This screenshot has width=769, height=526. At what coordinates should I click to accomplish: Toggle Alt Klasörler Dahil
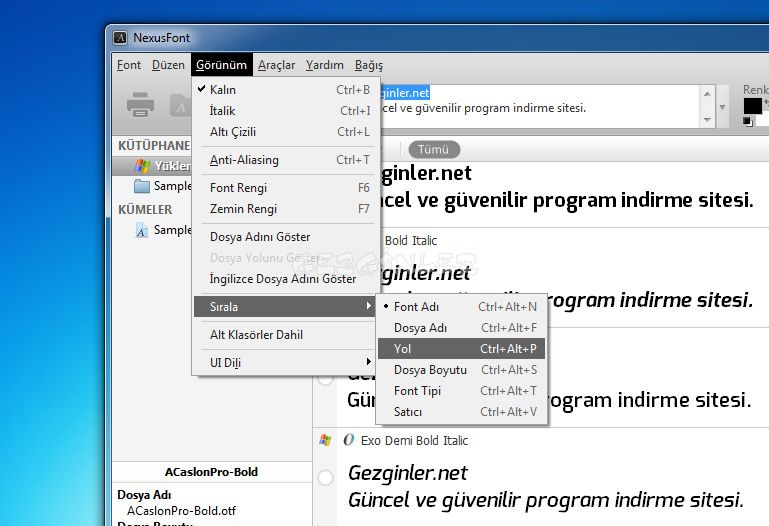click(286, 335)
